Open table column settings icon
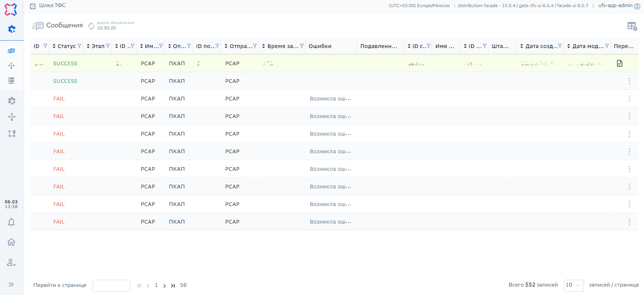644x295 pixels. coord(632,26)
